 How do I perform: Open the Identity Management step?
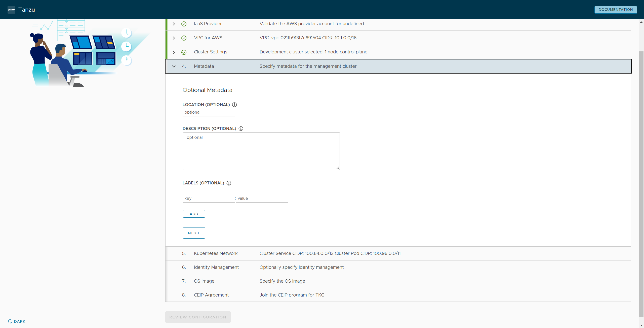tap(216, 267)
